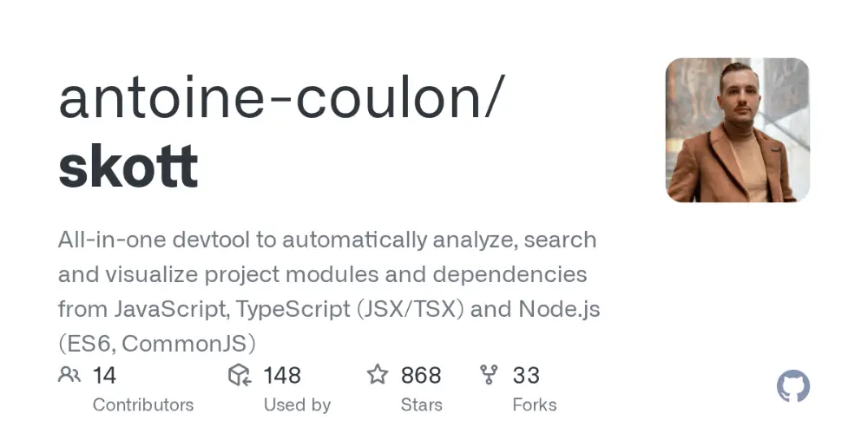Open the skott repository name
868x434 pixels.
tap(128, 167)
